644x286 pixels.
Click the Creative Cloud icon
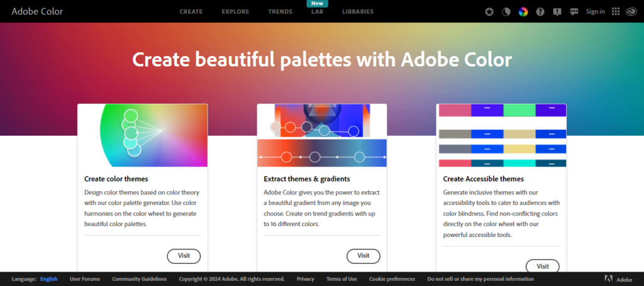631,11
